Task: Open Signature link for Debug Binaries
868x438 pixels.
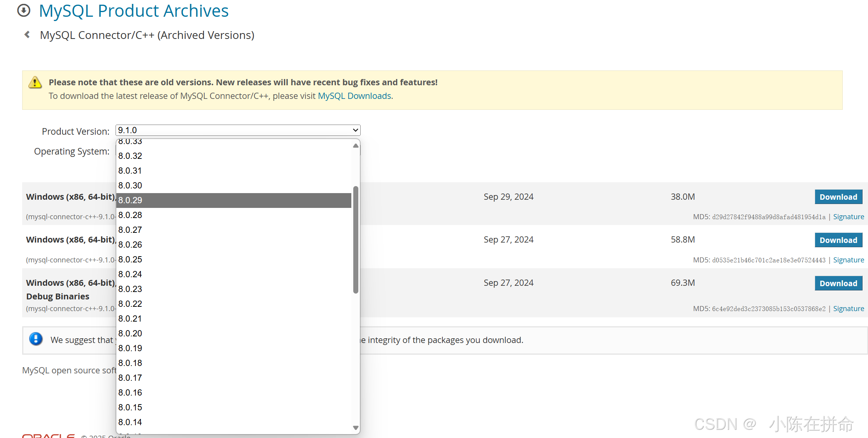Action: [848, 309]
